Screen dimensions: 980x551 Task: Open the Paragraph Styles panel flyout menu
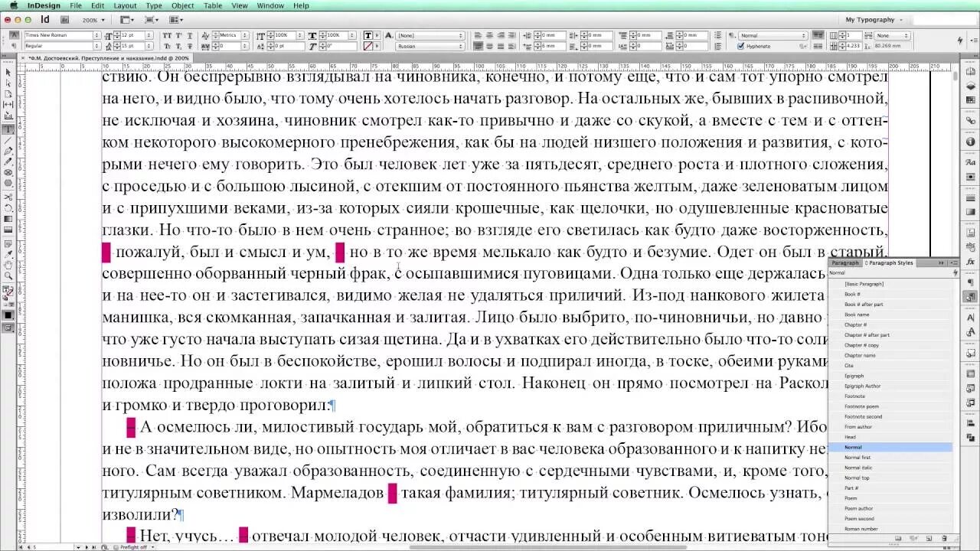pos(955,262)
